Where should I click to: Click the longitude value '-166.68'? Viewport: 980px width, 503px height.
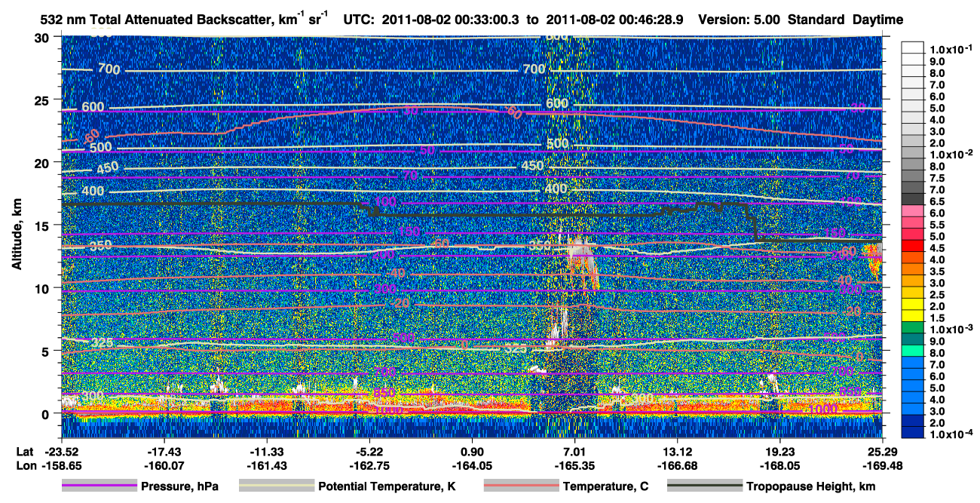(x=675, y=465)
